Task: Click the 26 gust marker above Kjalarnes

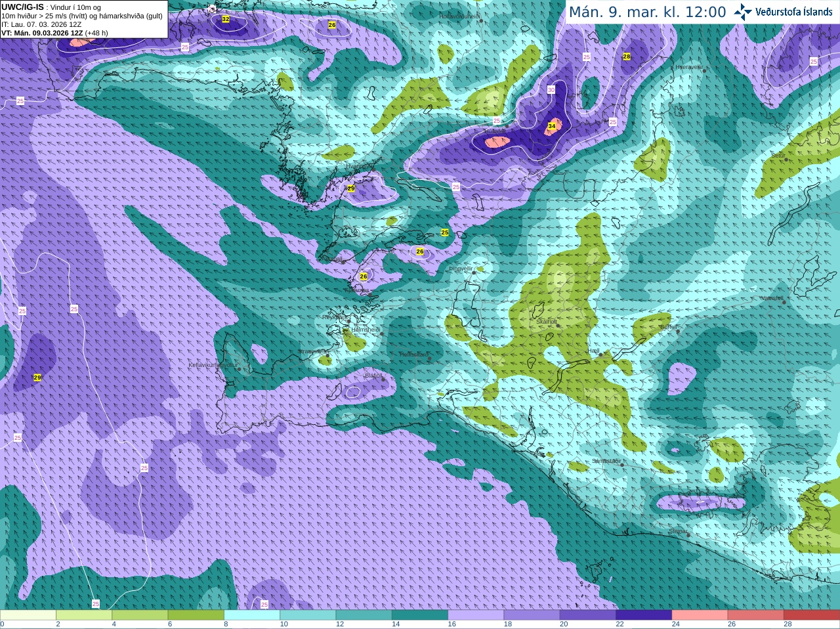Action: tap(364, 276)
